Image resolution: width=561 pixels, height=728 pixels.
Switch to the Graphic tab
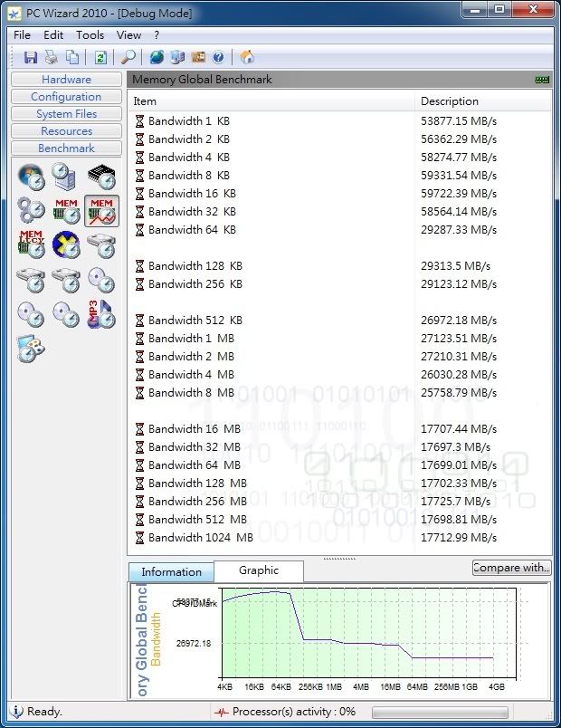click(x=259, y=570)
